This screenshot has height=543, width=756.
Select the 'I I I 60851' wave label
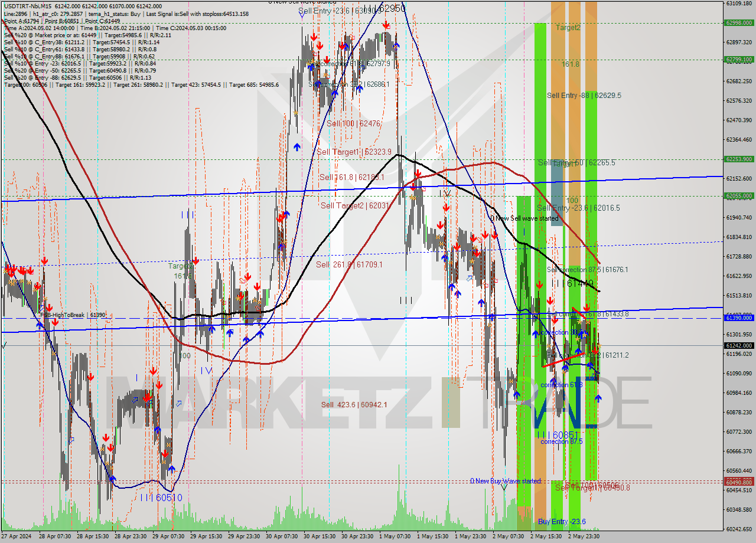click(557, 435)
